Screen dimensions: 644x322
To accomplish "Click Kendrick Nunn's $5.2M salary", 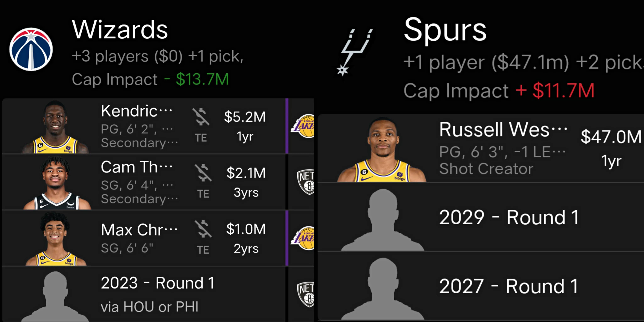I will pos(245,117).
